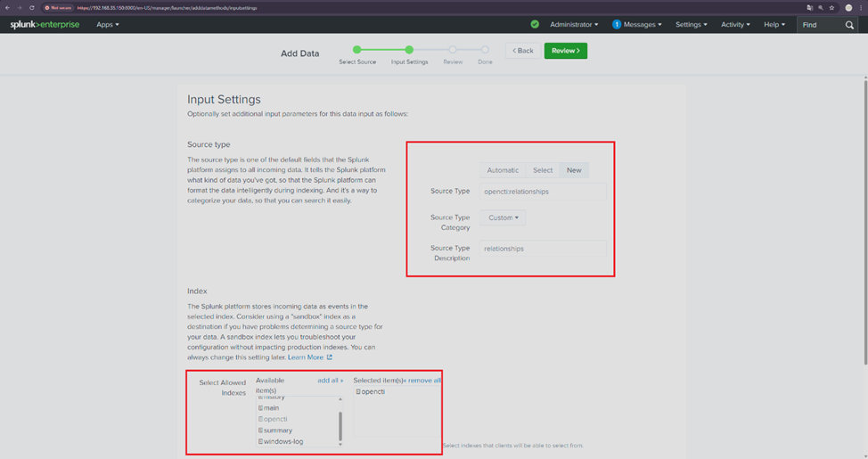
Task: Click the search magnifier icon in Find
Action: pos(849,25)
